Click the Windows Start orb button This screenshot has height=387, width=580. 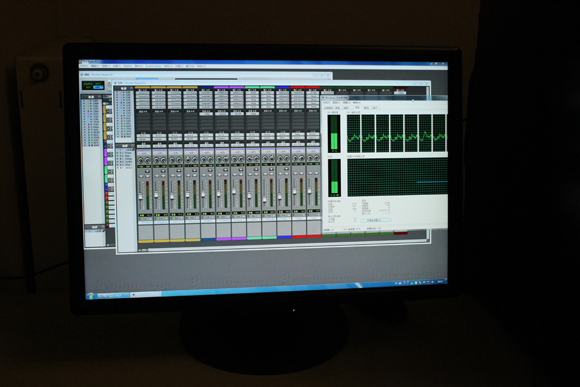click(x=91, y=296)
